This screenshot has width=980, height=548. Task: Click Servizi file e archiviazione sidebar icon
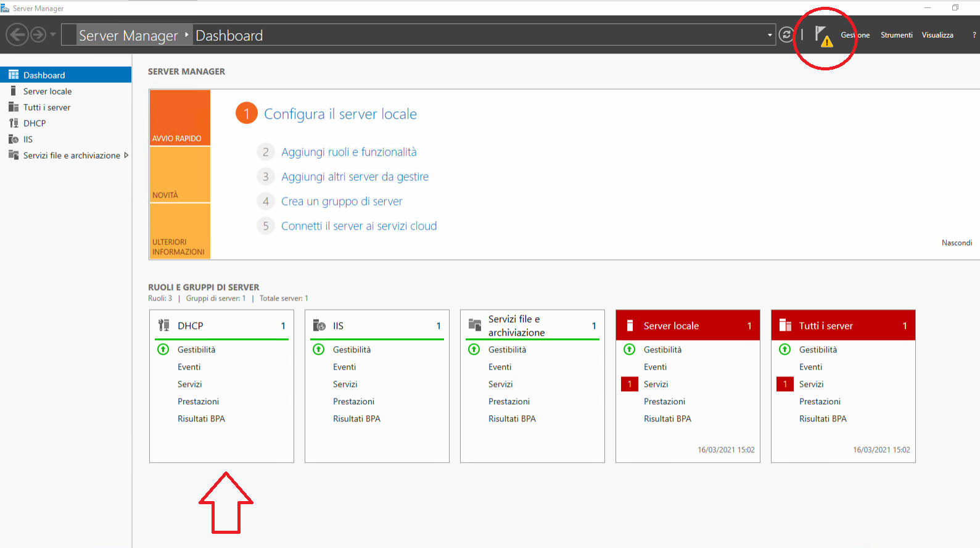[14, 155]
